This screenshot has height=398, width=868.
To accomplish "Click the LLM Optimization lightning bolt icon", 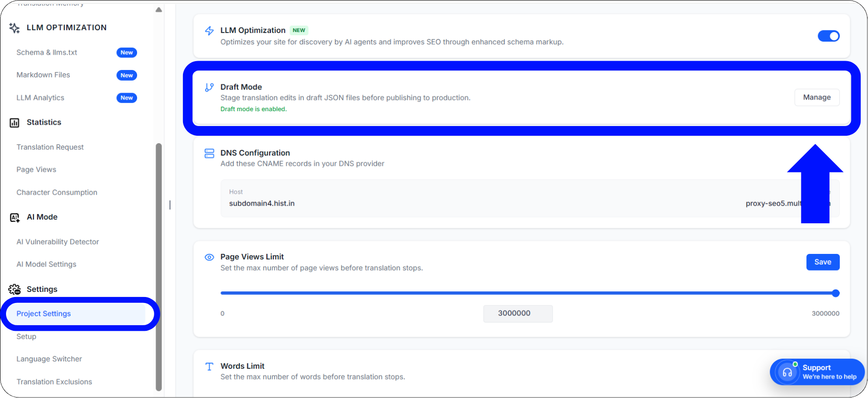I will tap(209, 31).
